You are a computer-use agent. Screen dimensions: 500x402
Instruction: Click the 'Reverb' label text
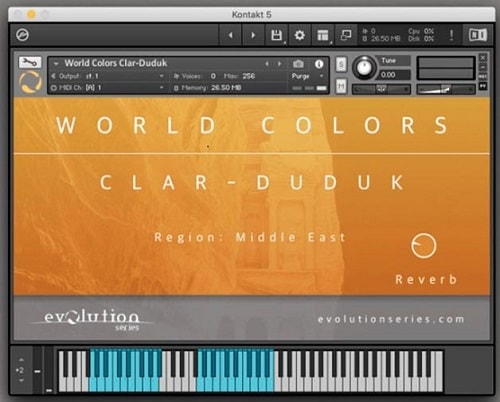(426, 279)
